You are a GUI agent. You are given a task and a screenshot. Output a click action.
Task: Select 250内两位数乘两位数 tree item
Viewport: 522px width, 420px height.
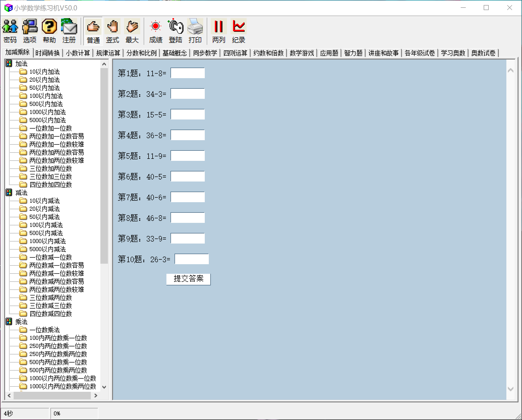click(58, 354)
